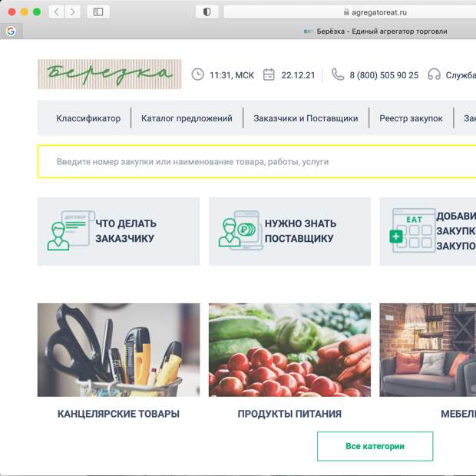Open Реестр закупок menu item

(411, 118)
